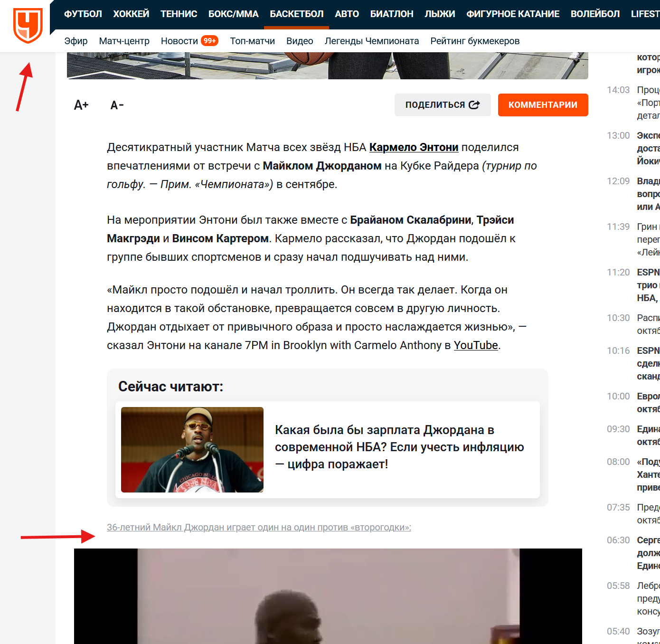Decrease font size with A- button
660x644 pixels.
pos(117,105)
